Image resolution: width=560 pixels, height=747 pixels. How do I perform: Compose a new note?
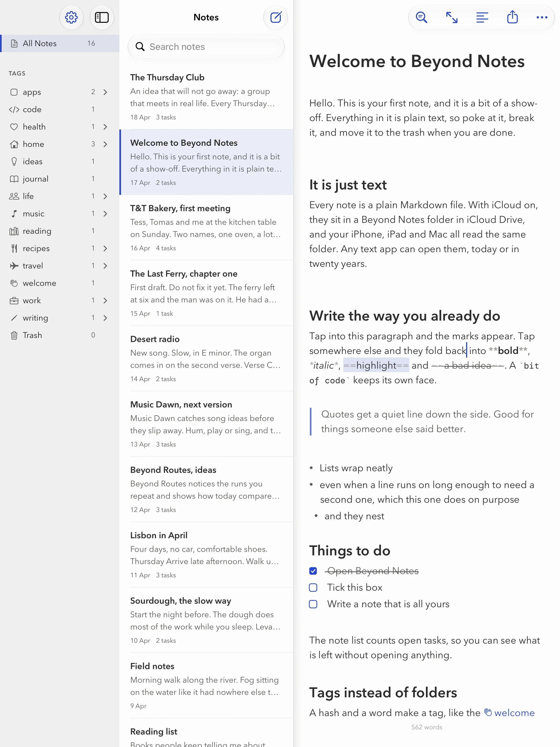(x=275, y=18)
